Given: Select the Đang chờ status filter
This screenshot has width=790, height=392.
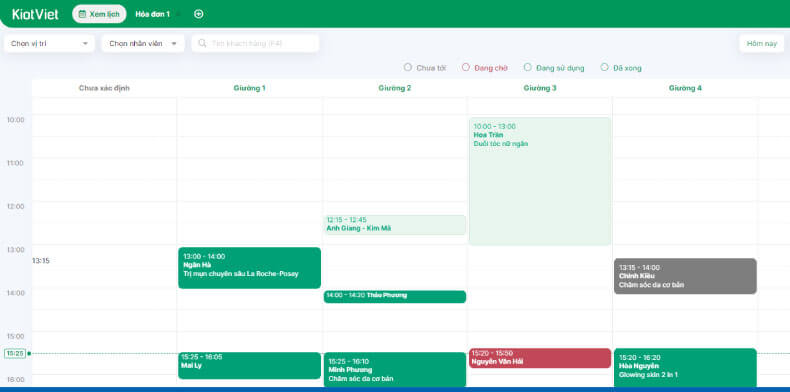Looking at the screenshot, I should pyautogui.click(x=484, y=68).
